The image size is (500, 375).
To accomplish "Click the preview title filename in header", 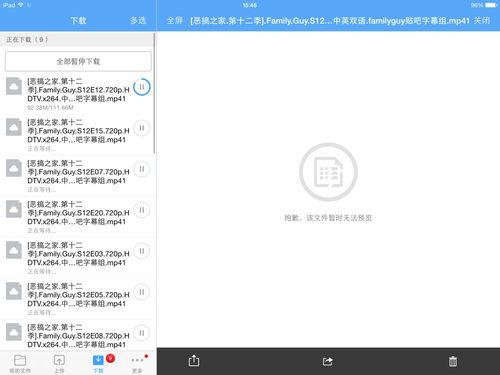I will pyautogui.click(x=330, y=21).
